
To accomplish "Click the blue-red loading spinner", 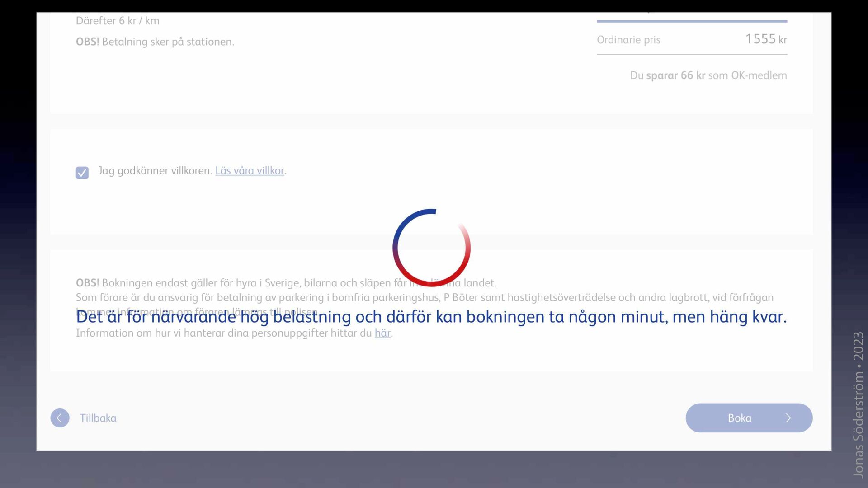I will coord(431,248).
